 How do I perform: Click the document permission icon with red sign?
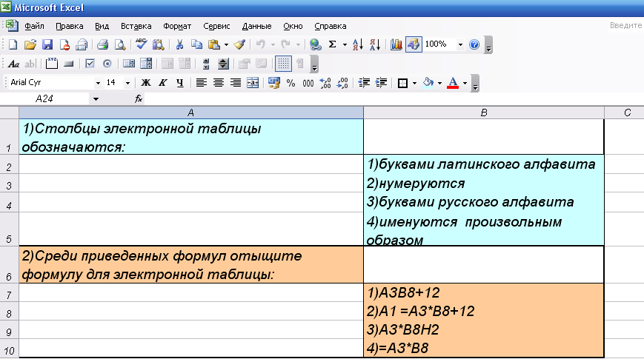64,44
